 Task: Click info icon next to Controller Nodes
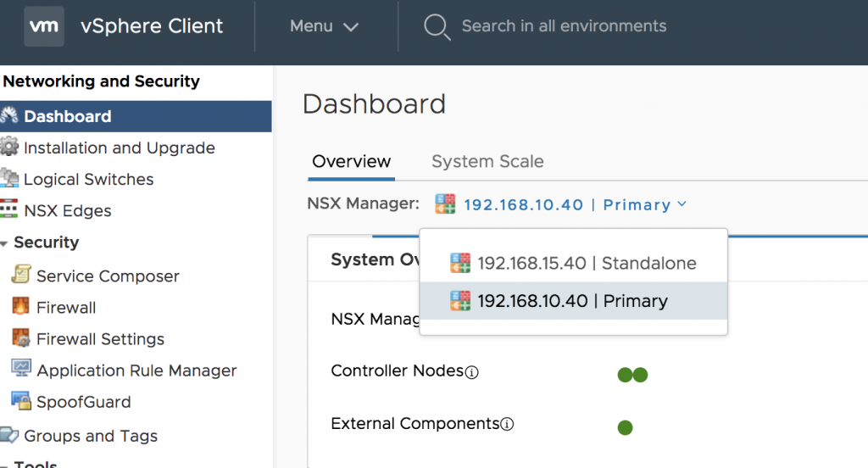(471, 372)
